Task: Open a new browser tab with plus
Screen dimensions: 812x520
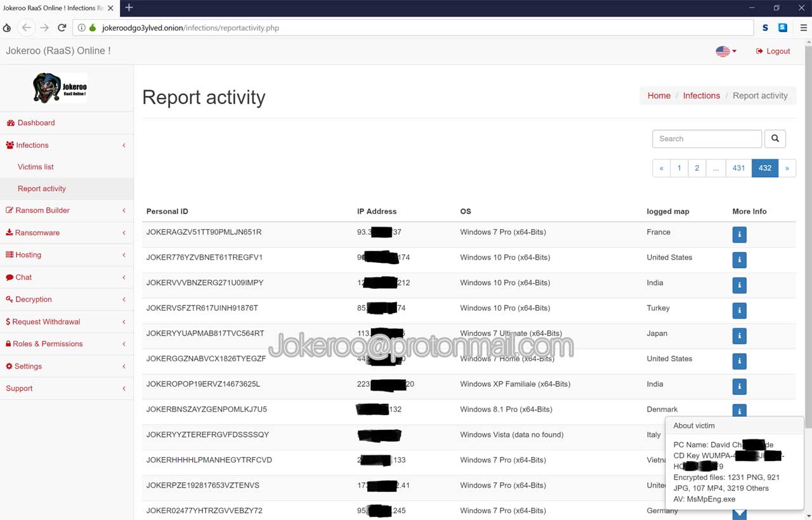Action: 129,8
